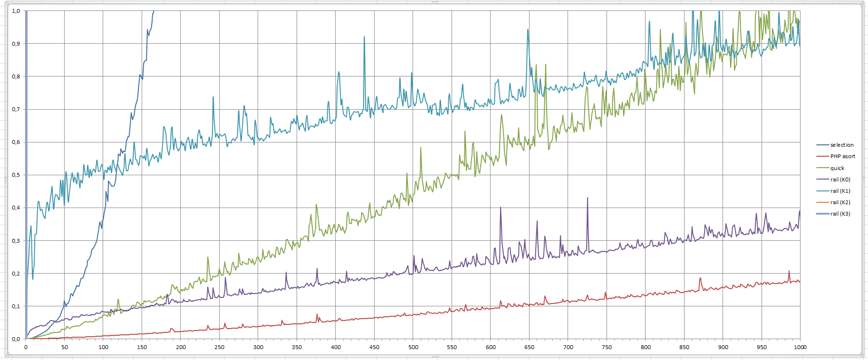This screenshot has width=868, height=360.
Task: Click the blue line swatch beside 'selection'
Action: click(x=822, y=145)
